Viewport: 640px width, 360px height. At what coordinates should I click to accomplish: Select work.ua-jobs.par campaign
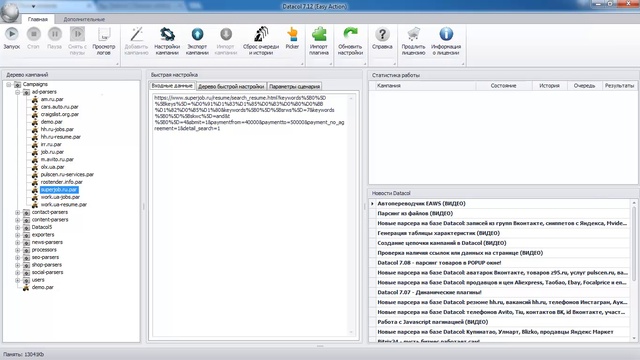coord(60,197)
